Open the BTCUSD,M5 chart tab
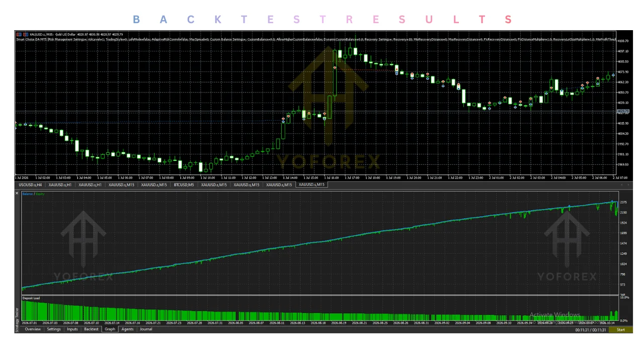Image resolution: width=644 pixels, height=362 pixels. coord(184,185)
